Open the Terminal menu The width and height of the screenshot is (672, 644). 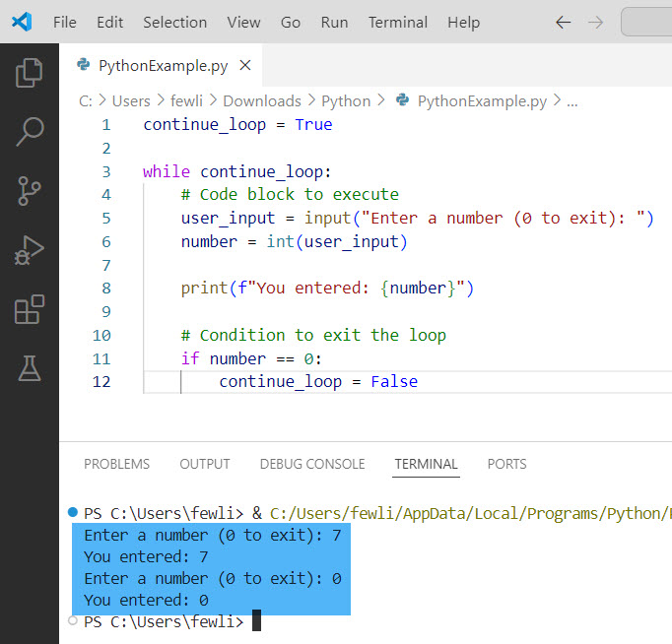398,23
